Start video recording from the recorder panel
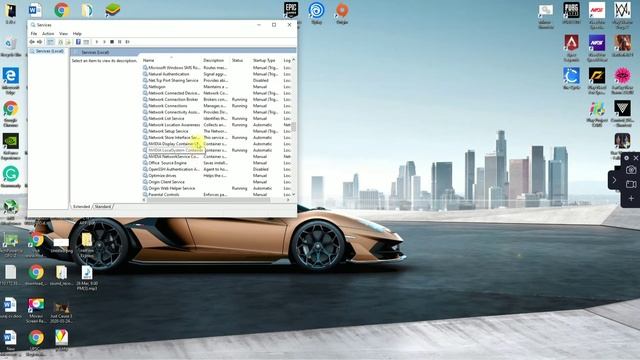Image resolution: width=640 pixels, height=360 pixels. pos(631,184)
